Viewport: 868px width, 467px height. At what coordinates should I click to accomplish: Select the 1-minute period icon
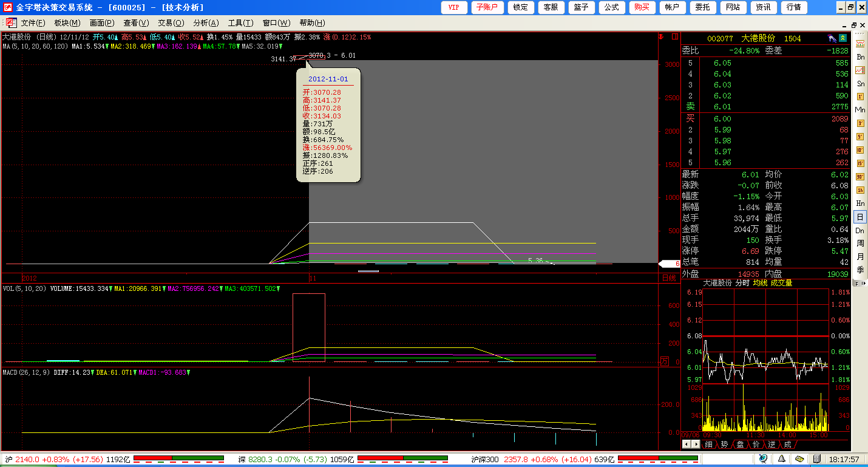click(x=860, y=97)
